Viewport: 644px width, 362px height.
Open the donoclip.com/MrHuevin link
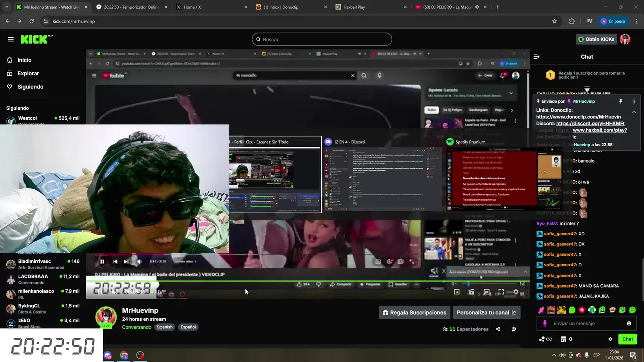[579, 117]
